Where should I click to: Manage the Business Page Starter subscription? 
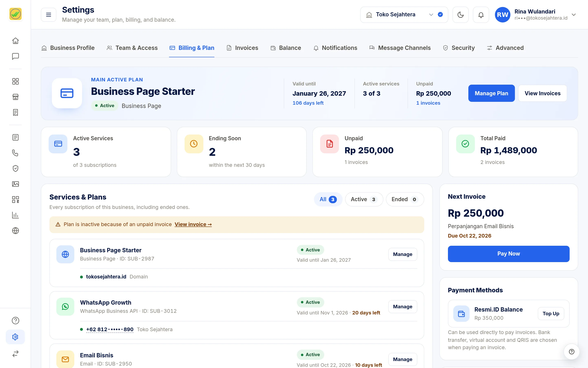pos(403,254)
